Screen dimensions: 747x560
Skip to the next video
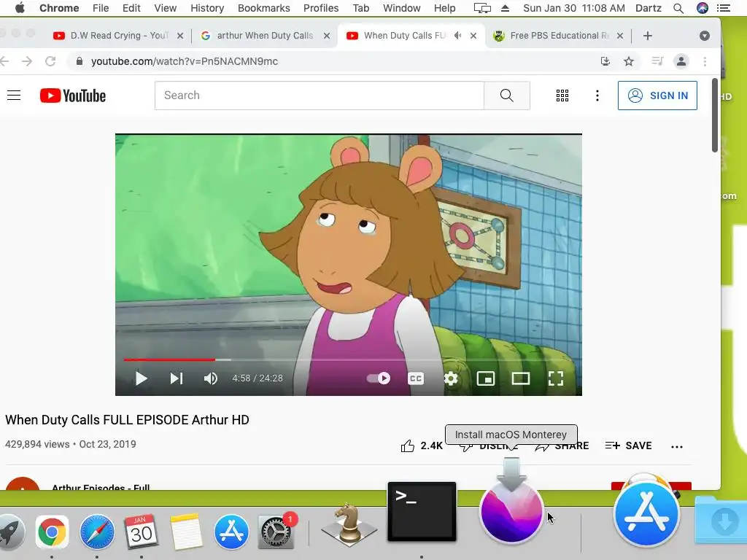point(177,378)
